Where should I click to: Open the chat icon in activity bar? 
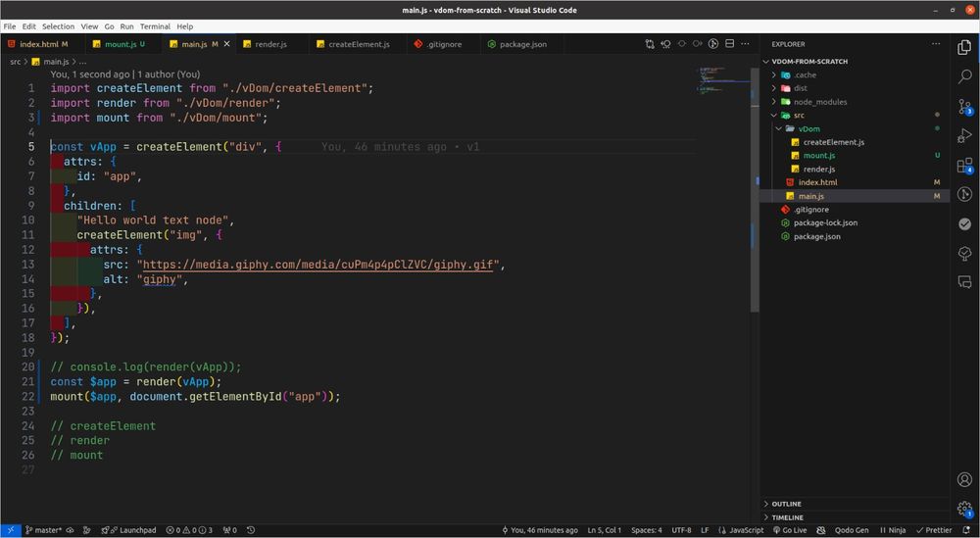point(964,282)
